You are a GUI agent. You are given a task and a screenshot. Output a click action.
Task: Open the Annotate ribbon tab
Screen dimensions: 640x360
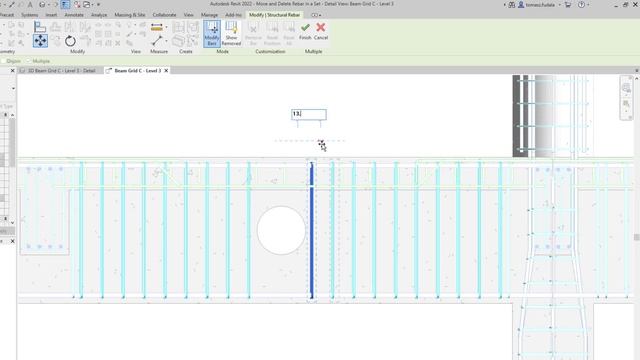(74, 15)
